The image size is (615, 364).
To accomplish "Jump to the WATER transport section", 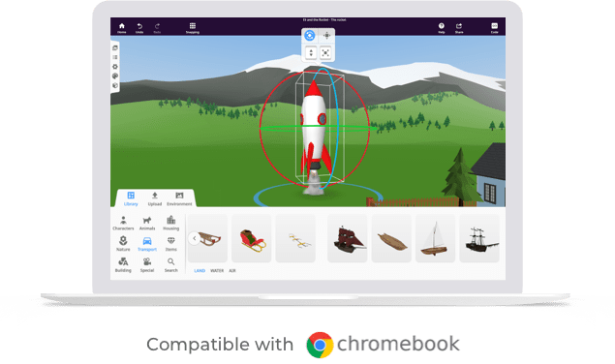I will (217, 271).
